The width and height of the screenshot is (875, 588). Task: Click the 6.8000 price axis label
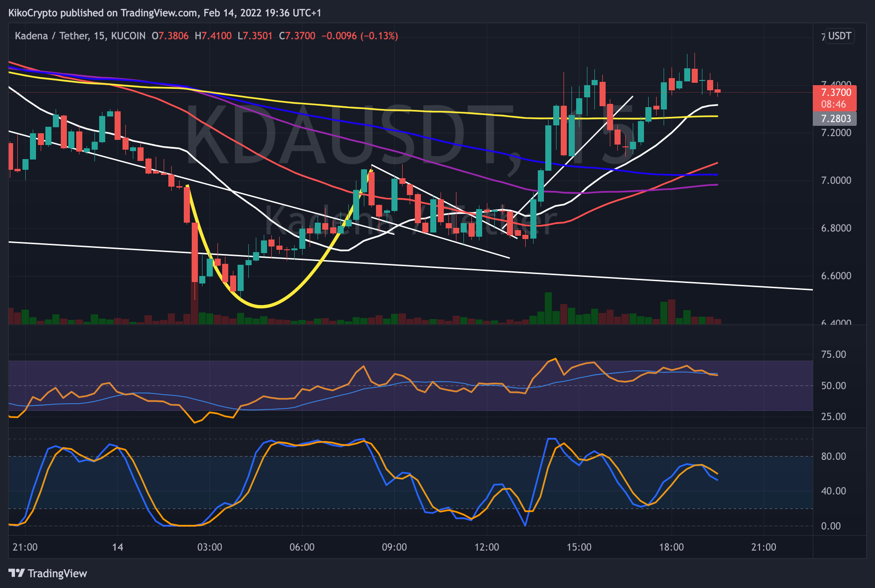pyautogui.click(x=836, y=228)
